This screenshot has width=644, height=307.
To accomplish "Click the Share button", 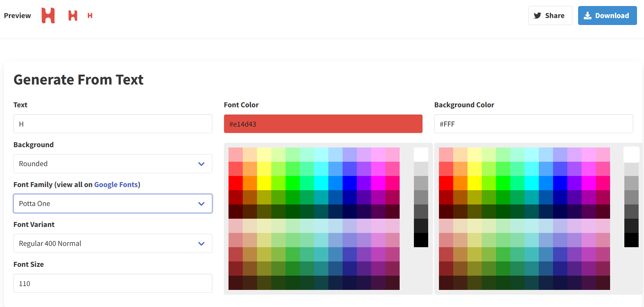I will (x=550, y=15).
